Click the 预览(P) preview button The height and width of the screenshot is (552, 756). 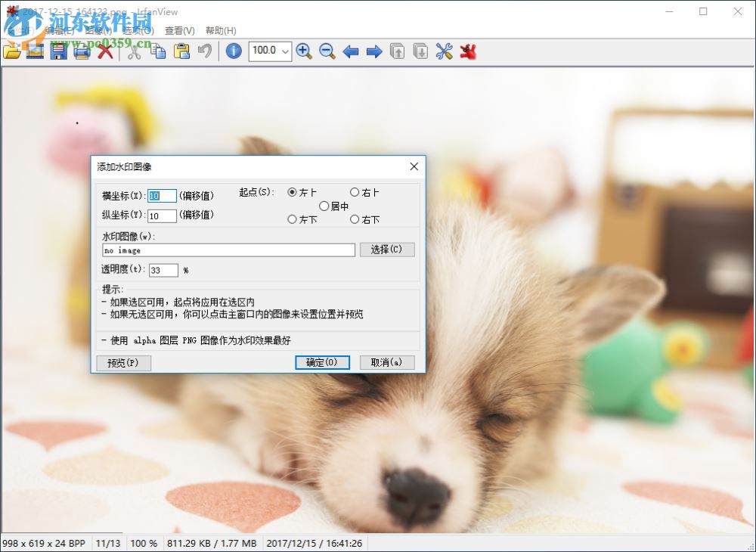tap(123, 362)
